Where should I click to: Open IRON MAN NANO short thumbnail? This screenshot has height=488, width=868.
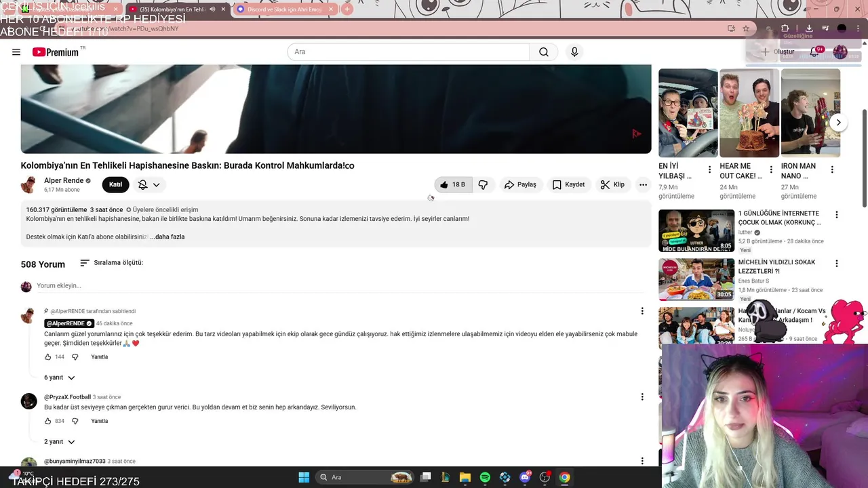tap(810, 113)
